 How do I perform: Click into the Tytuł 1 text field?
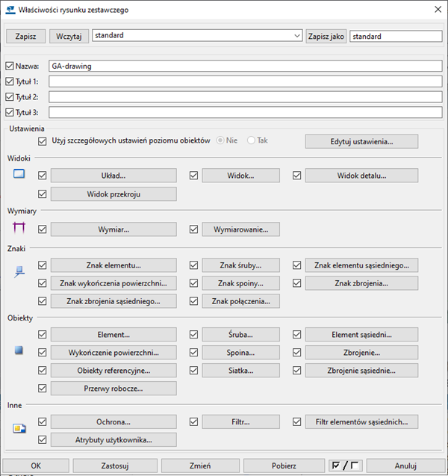tap(245, 81)
